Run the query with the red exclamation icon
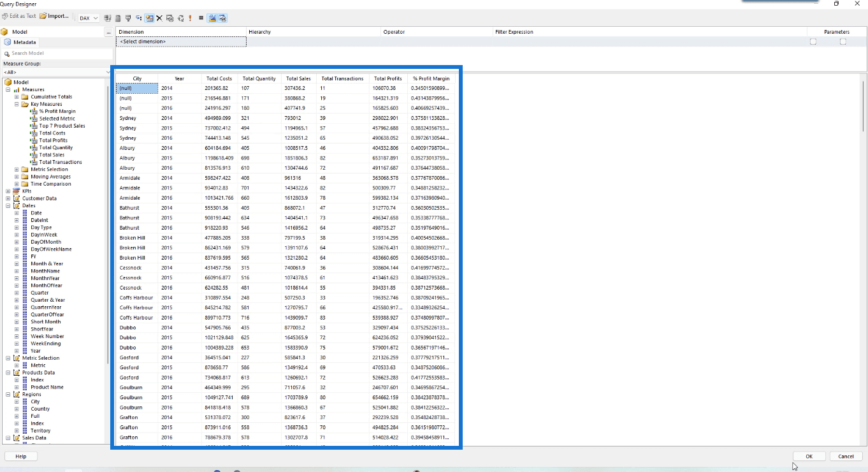Image resolution: width=868 pixels, height=472 pixels. tap(190, 18)
